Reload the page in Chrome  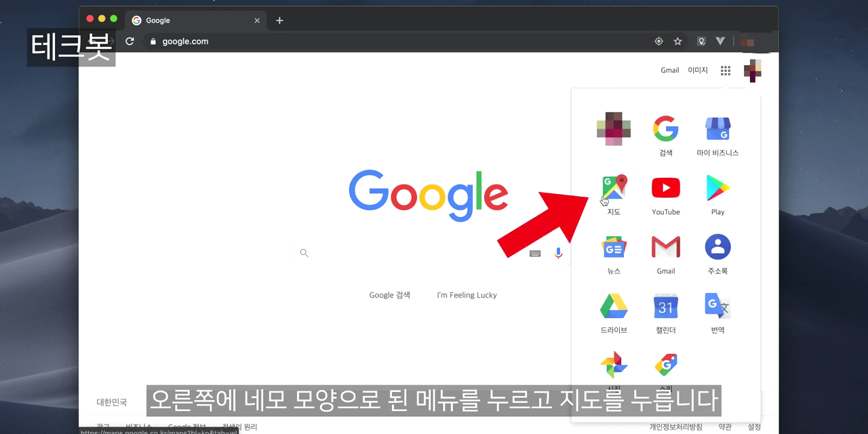point(130,41)
